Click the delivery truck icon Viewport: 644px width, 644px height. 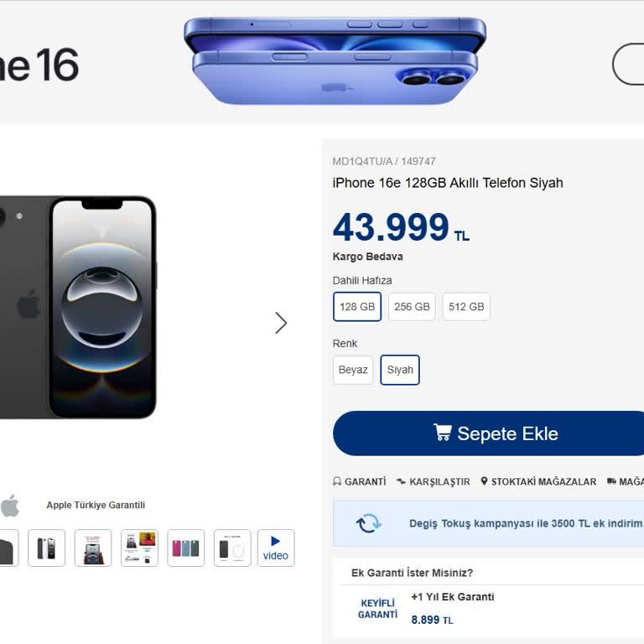pos(611,481)
